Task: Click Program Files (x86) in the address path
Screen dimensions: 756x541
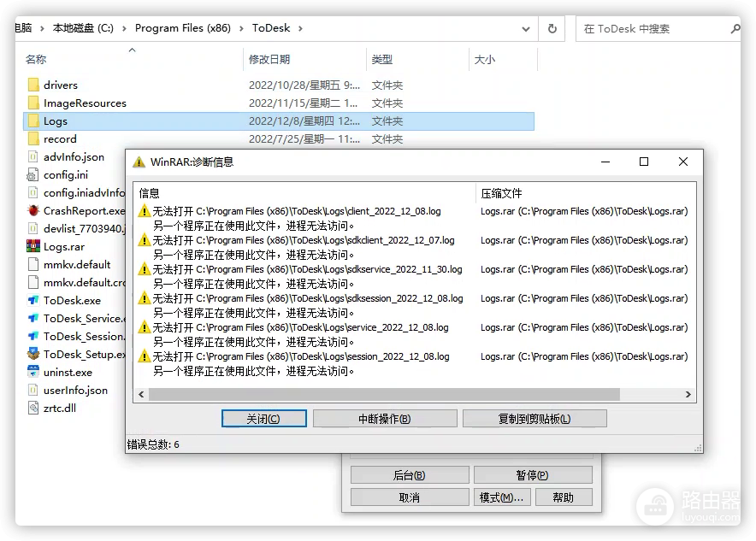Action: point(183,28)
